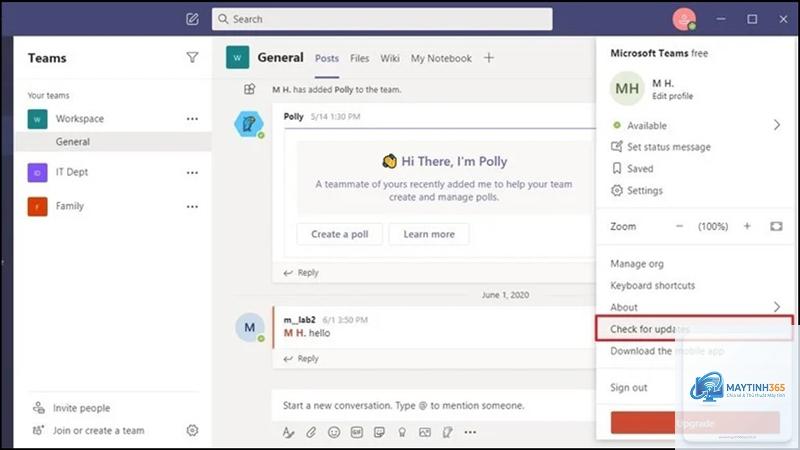
Task: Click the new chat compose icon
Action: tap(192, 19)
